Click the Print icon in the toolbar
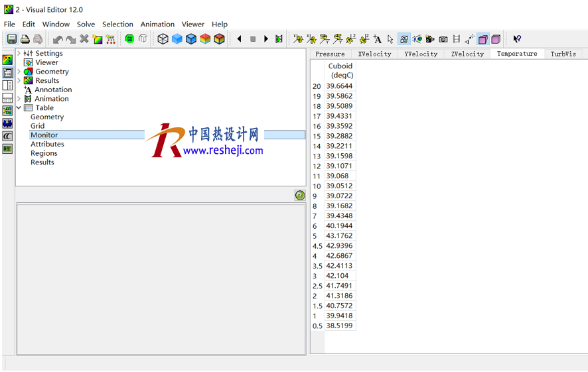 pos(25,39)
